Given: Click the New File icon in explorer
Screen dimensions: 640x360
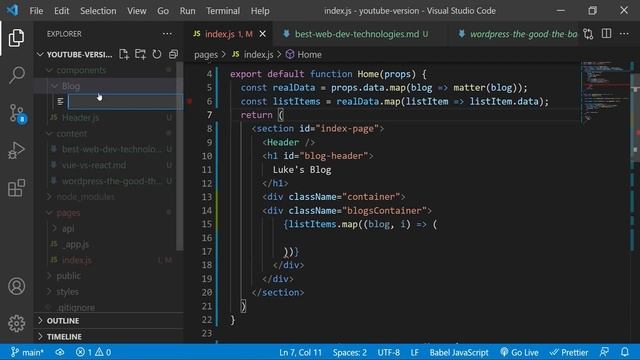Looking at the screenshot, I should click(124, 54).
